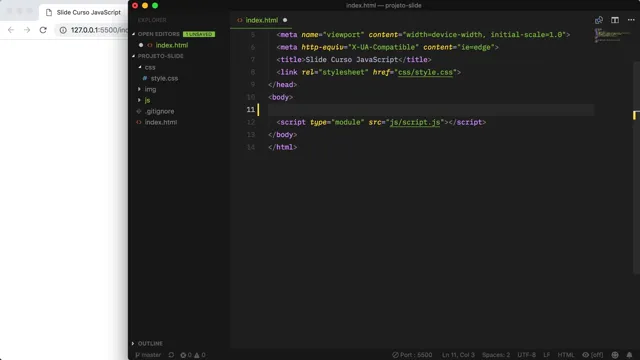
Task: Expand the img folder
Action: point(139,89)
